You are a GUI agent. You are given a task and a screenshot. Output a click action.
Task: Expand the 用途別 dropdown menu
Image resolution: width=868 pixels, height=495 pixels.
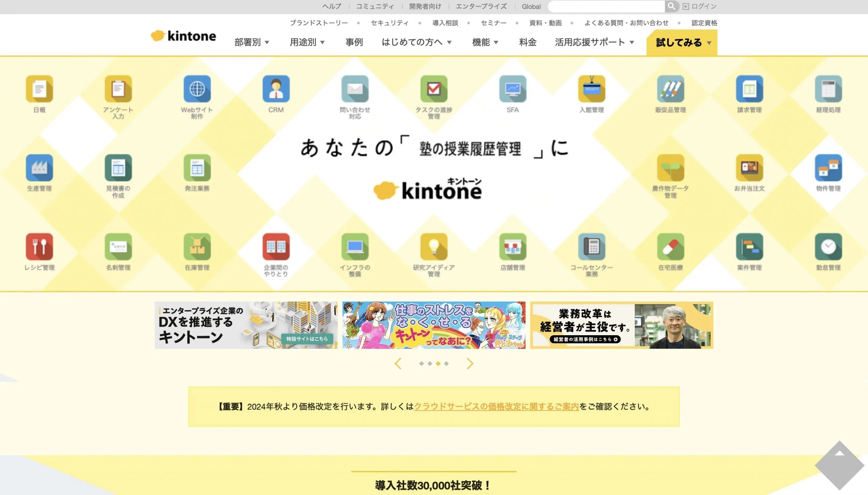[307, 42]
